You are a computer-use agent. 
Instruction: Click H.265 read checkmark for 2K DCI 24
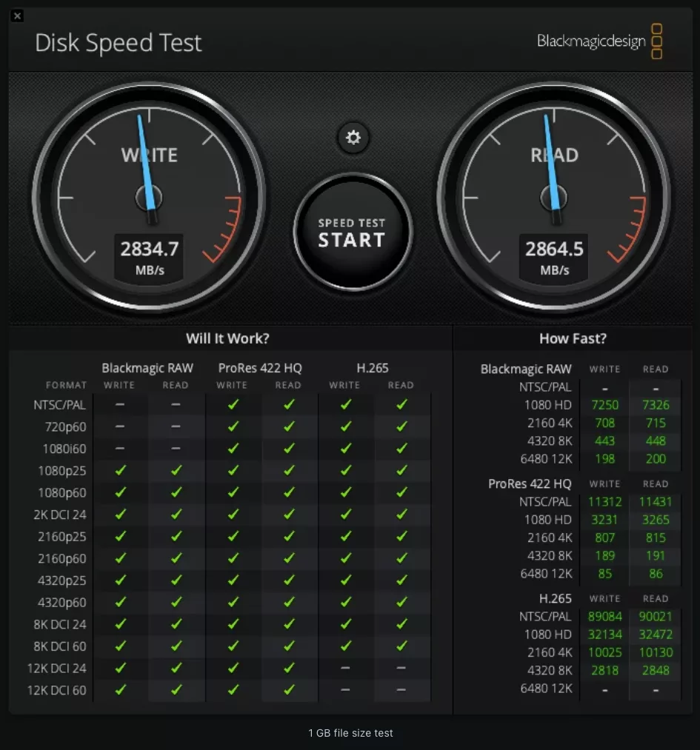pos(401,514)
